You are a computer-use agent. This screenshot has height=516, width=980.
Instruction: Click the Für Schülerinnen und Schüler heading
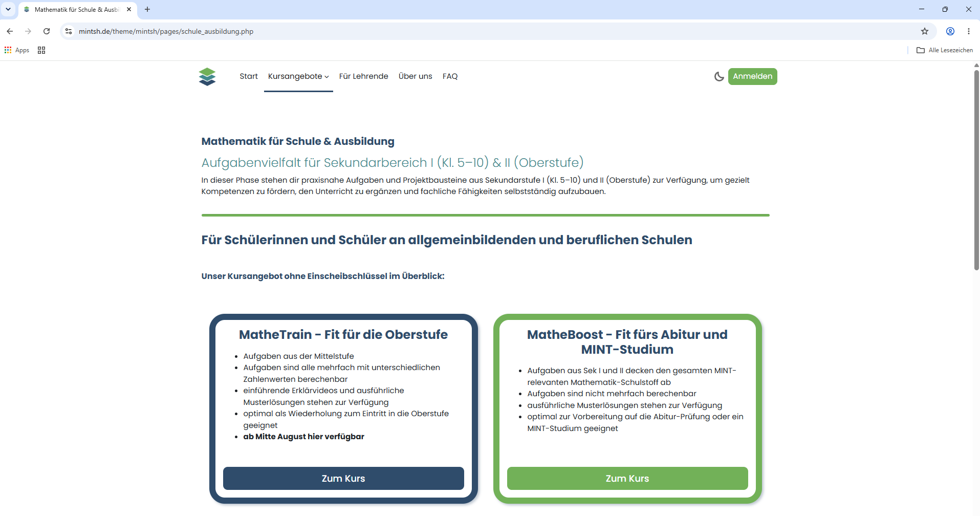(x=447, y=240)
